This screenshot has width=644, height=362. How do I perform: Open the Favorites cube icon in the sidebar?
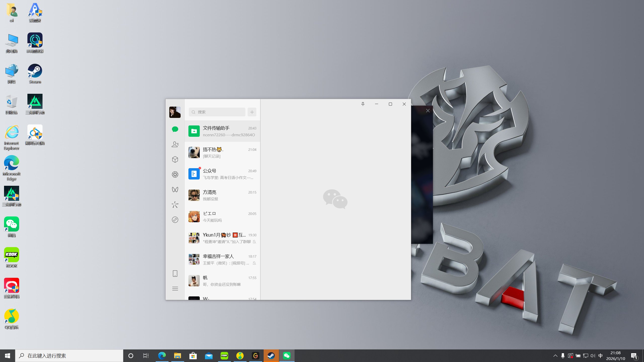pyautogui.click(x=175, y=159)
